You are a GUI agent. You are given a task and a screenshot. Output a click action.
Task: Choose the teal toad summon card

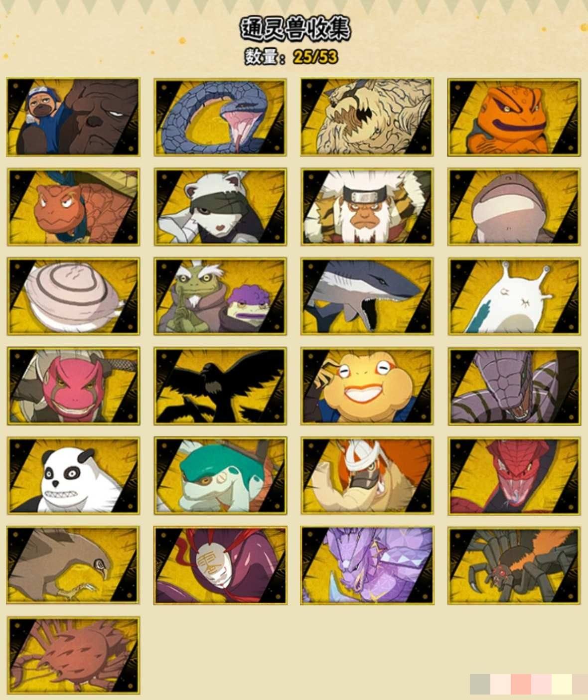220,476
